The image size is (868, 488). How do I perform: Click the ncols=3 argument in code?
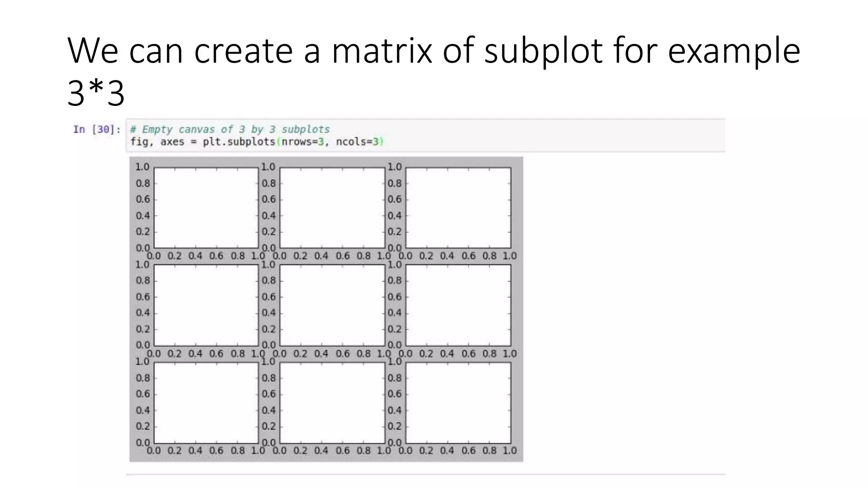(x=357, y=142)
